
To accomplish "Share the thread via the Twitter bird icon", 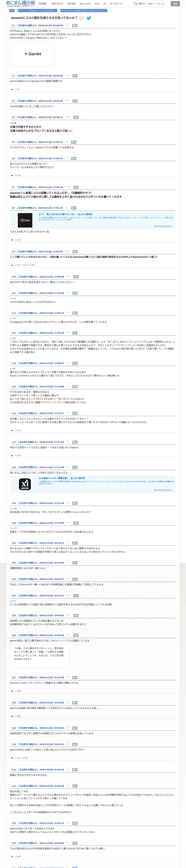I will (89, 18).
